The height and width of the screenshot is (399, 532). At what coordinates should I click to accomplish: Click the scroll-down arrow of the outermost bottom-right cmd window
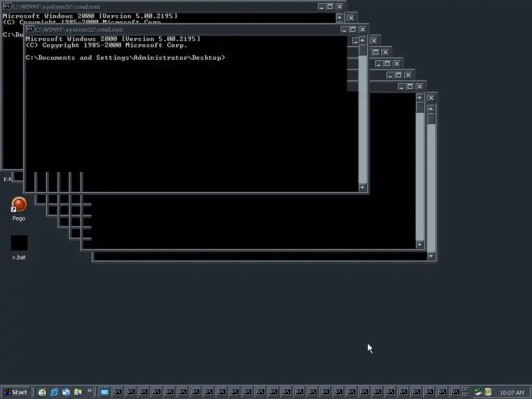pos(431,256)
